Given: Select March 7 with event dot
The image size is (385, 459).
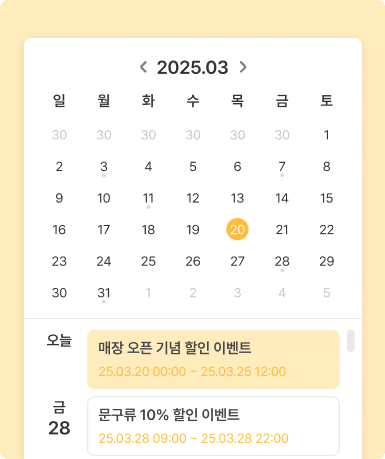Looking at the screenshot, I should [x=282, y=166].
